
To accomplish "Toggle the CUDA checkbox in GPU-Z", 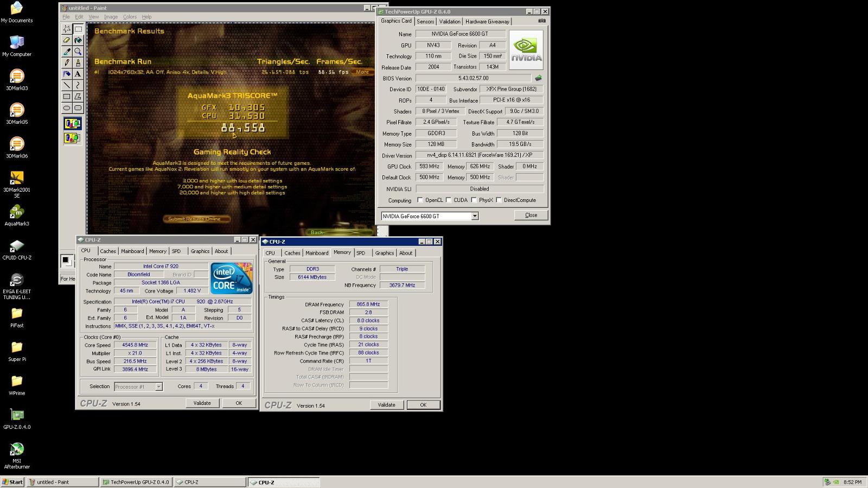I will [x=449, y=200].
